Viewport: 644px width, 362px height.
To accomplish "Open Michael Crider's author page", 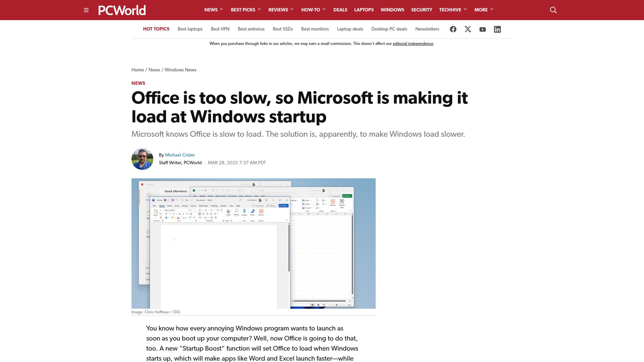I will [180, 155].
